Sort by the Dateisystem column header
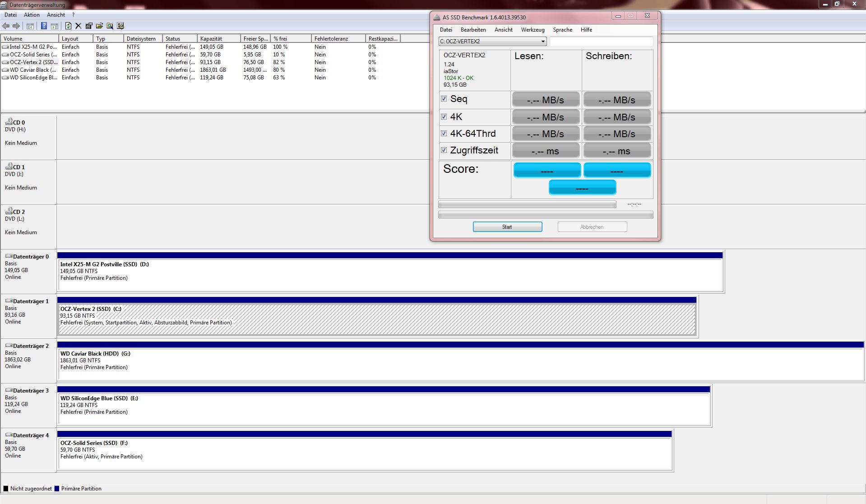The height and width of the screenshot is (504, 866). coord(143,38)
